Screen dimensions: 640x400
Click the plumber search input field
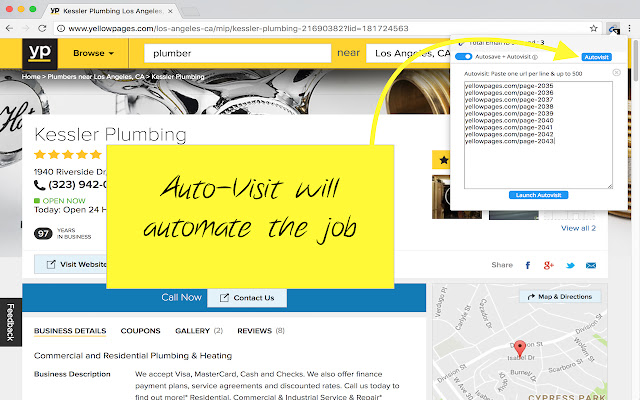[x=237, y=53]
